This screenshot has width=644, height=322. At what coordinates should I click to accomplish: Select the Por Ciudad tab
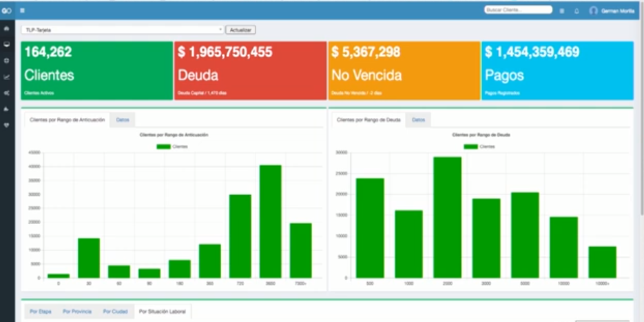pyautogui.click(x=116, y=312)
